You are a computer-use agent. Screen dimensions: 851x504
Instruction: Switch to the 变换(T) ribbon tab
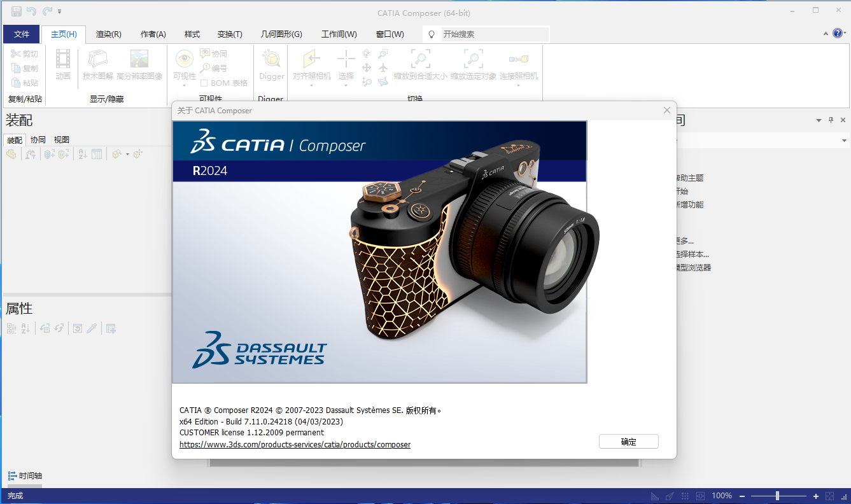(230, 34)
